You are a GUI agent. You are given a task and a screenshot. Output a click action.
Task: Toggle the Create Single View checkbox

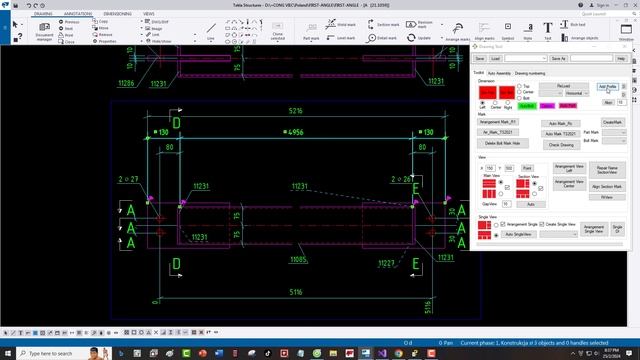(x=542, y=224)
